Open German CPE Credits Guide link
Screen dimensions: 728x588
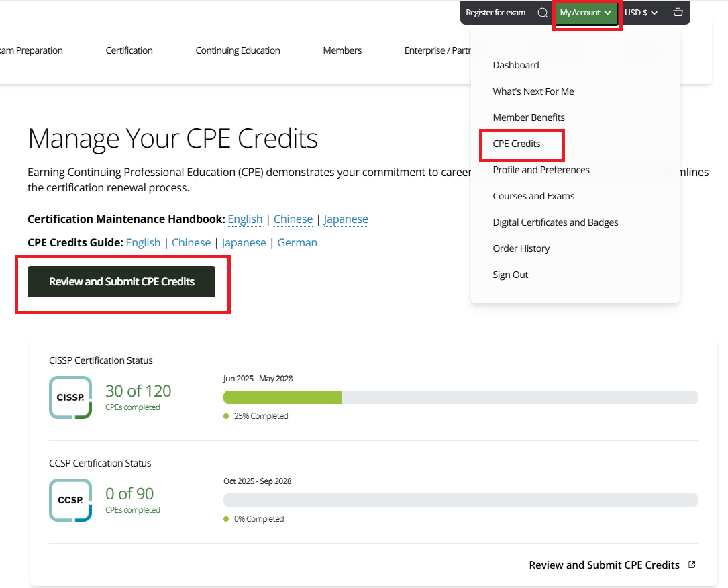pyautogui.click(x=297, y=242)
